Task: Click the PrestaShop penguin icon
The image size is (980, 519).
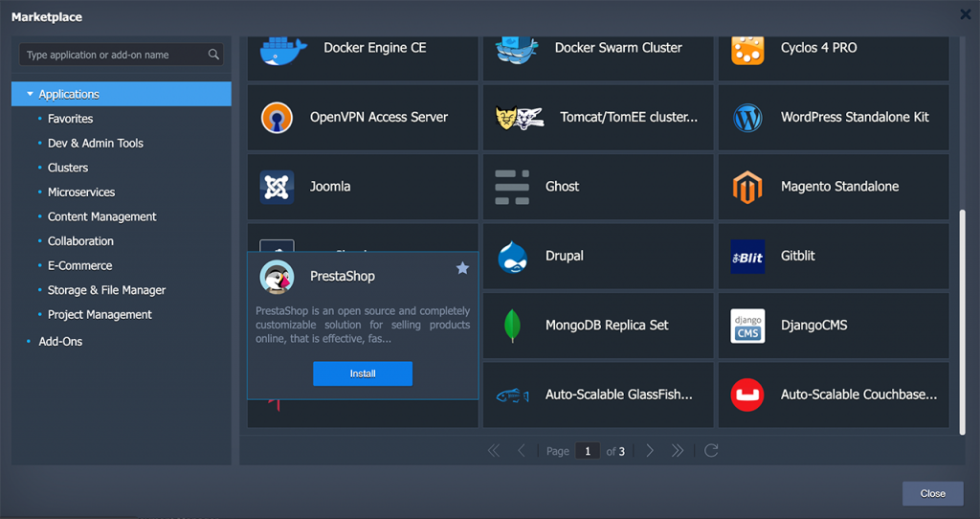Action: (x=277, y=277)
